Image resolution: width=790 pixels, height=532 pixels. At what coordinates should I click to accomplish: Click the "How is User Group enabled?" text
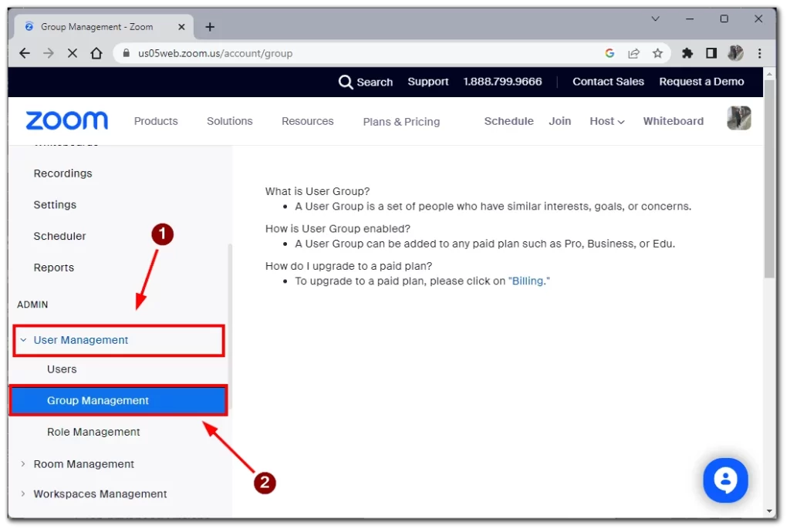[338, 228]
